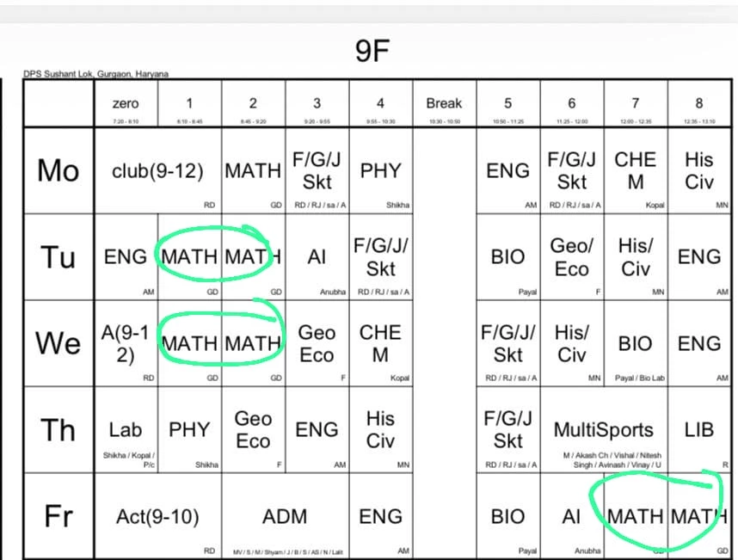Select Monday's CHEM cell taught by Kopal
Screen dimensions: 738x560
point(636,170)
